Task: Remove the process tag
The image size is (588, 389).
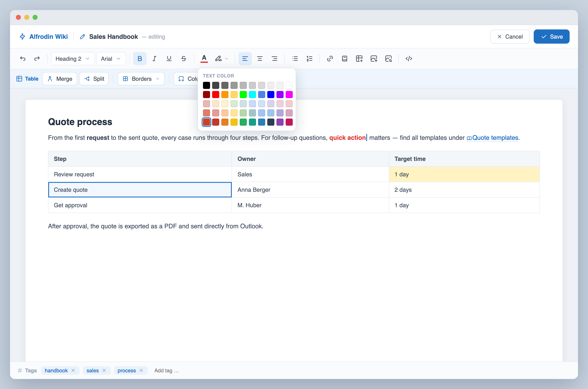Action: click(x=141, y=370)
